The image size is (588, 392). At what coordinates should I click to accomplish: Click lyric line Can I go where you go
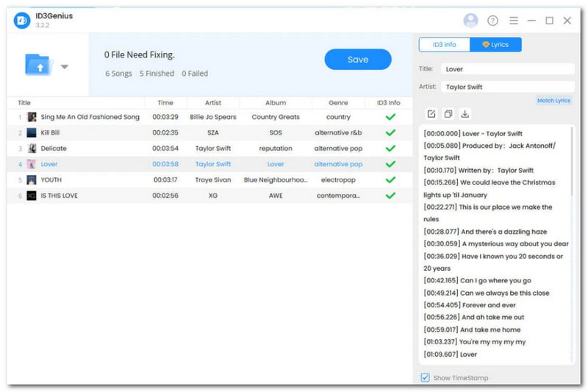477,280
